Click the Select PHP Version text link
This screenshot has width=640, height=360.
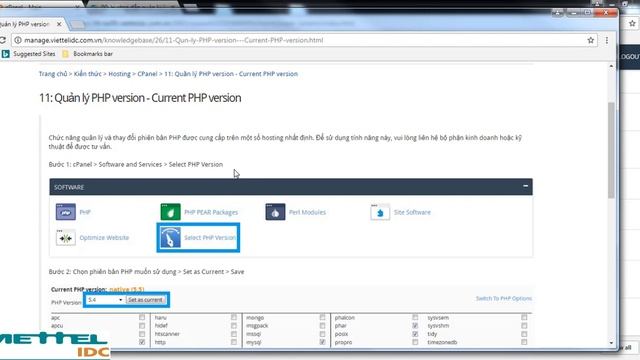[210, 238]
